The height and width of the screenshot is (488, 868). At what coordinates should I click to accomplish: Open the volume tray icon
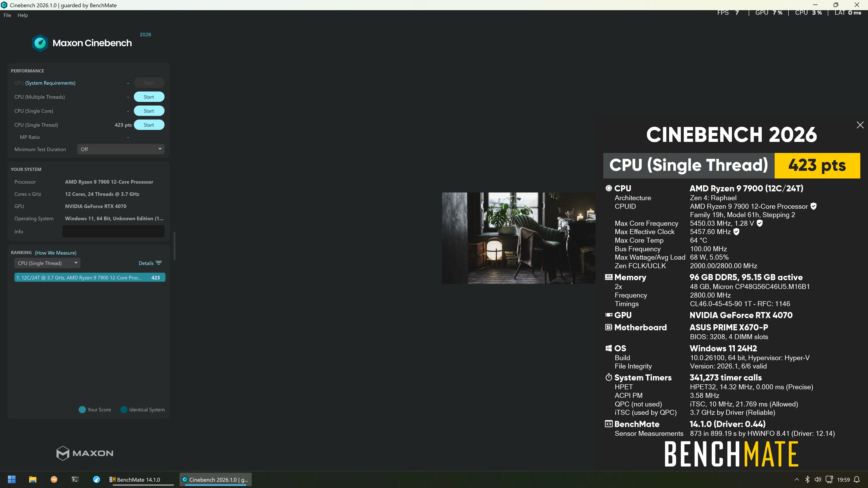818,479
